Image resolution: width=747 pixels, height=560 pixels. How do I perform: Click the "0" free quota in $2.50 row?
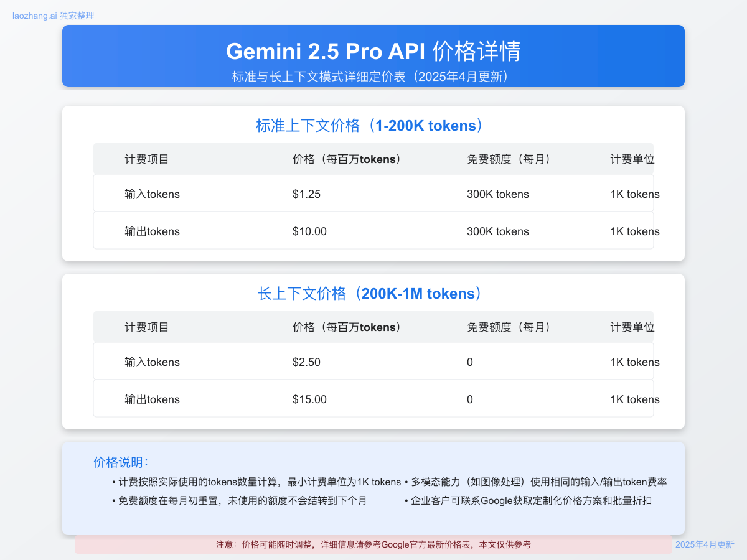click(x=470, y=362)
